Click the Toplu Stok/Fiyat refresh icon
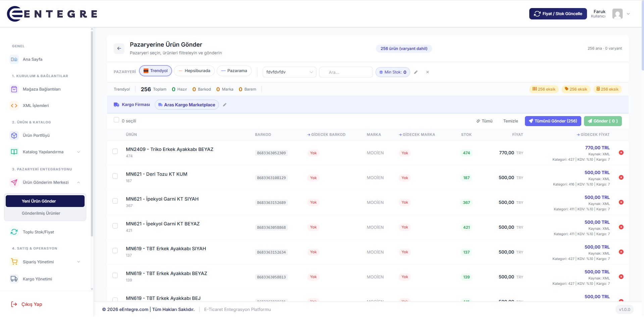Screen dimensions: 644x319 tap(14, 232)
